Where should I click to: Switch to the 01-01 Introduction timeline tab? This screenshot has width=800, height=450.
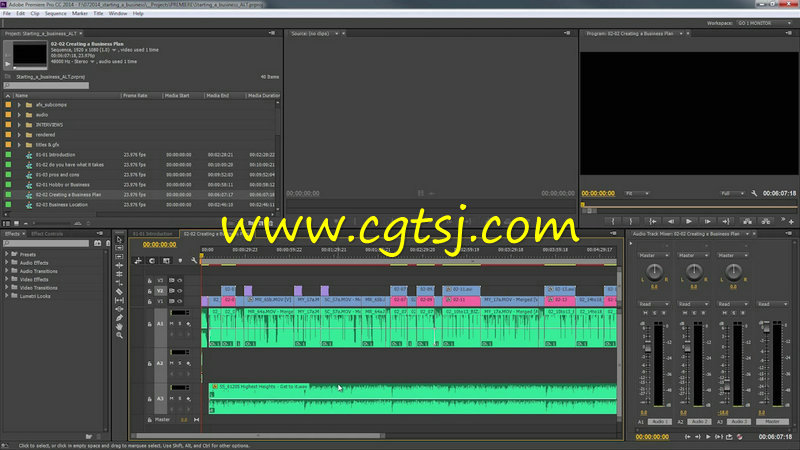point(153,234)
